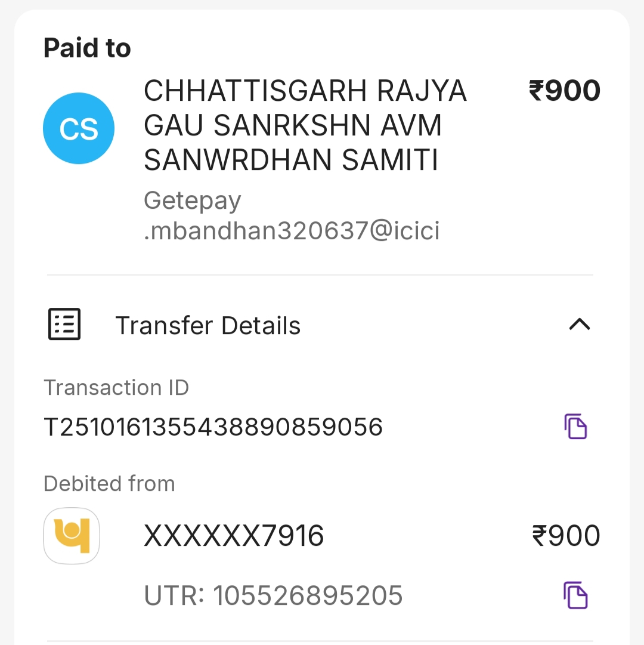Select the transaction ID starting with T2510

(213, 427)
